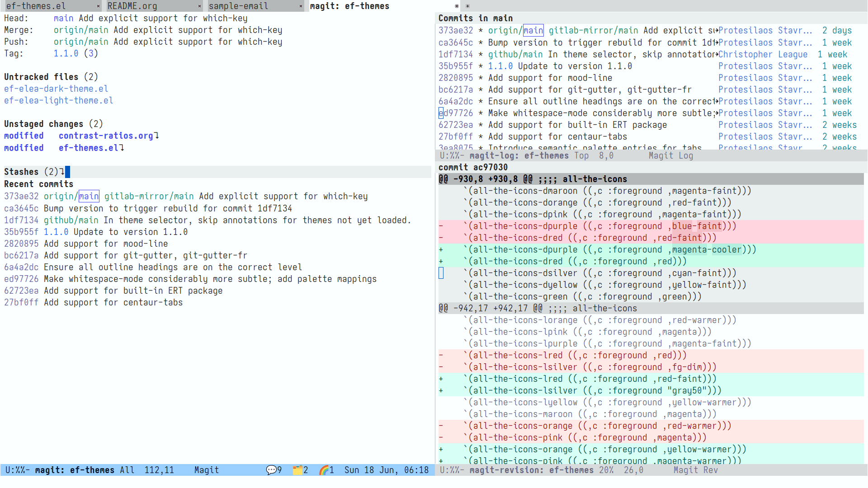Close the README.org tab
This screenshot has height=488, width=868.
point(199,6)
